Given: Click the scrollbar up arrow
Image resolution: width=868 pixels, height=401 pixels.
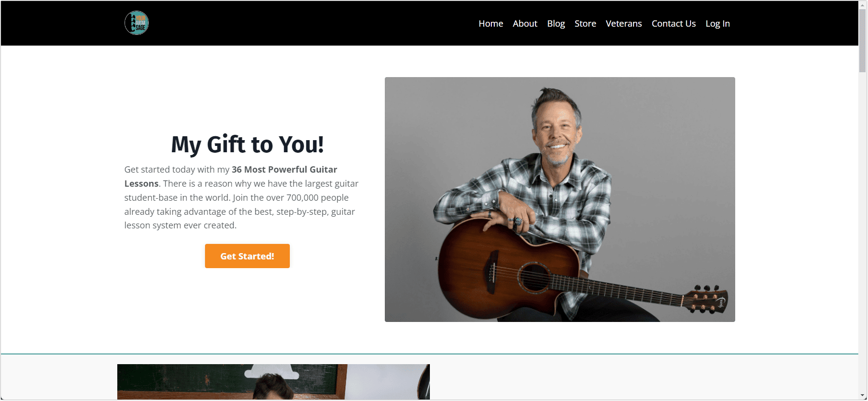Looking at the screenshot, I should coord(863,4).
